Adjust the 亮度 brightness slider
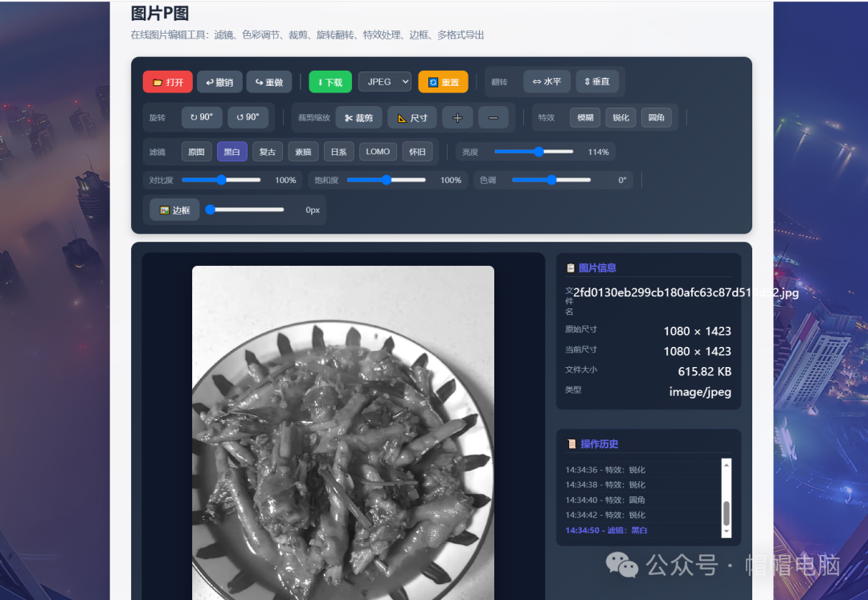Screen dimensions: 868x600 coord(534,152)
